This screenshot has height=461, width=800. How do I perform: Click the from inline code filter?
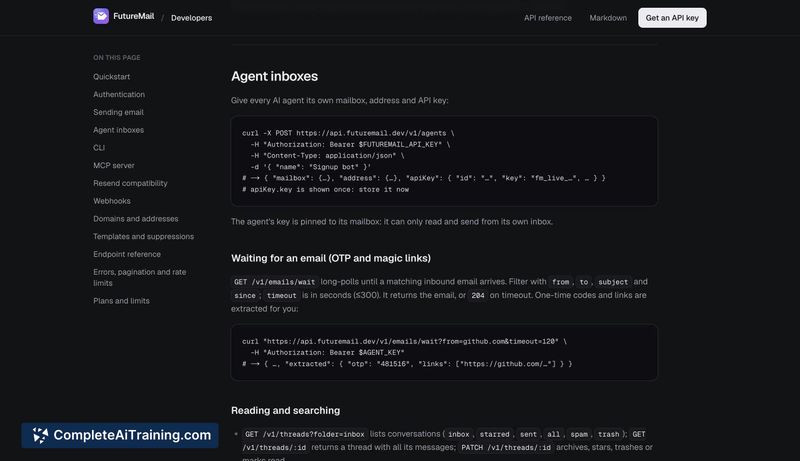click(560, 282)
